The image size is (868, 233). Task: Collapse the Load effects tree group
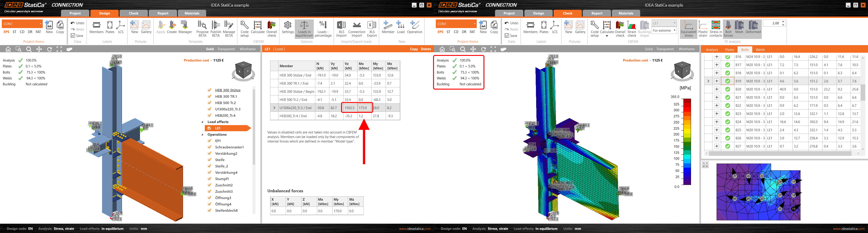click(203, 122)
